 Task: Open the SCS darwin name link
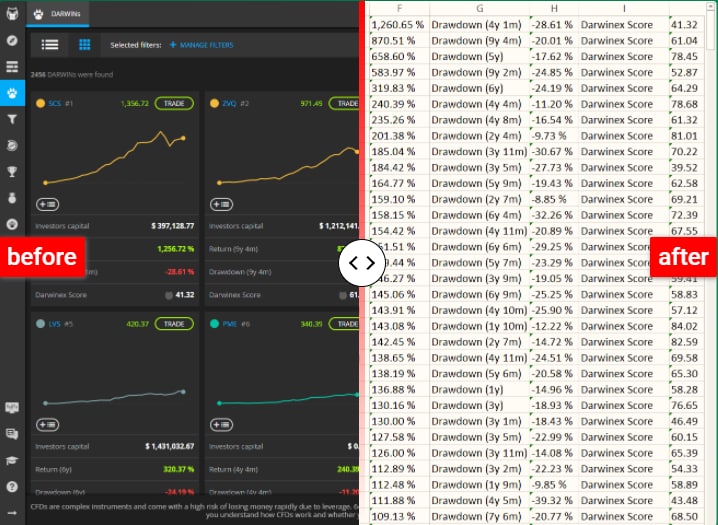54,103
